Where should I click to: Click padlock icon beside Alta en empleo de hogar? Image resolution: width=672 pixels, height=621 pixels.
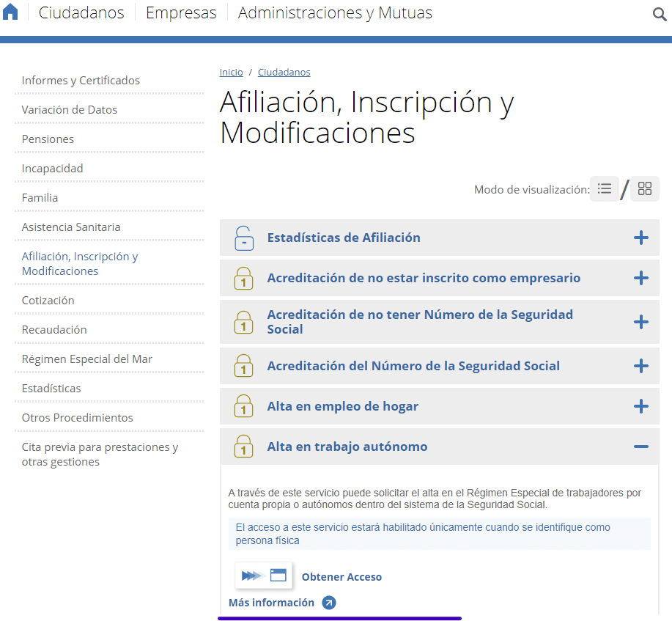(x=243, y=406)
